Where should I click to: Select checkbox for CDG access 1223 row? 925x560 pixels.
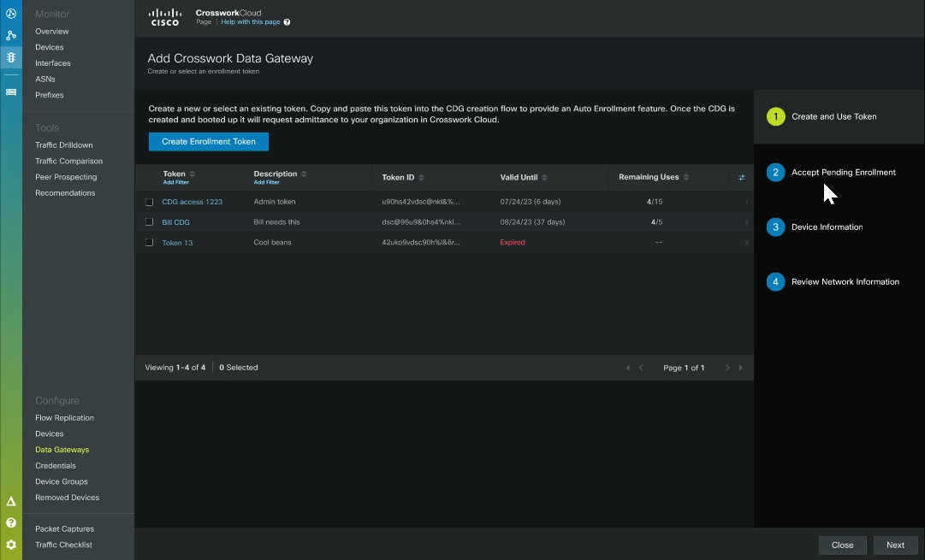click(149, 202)
